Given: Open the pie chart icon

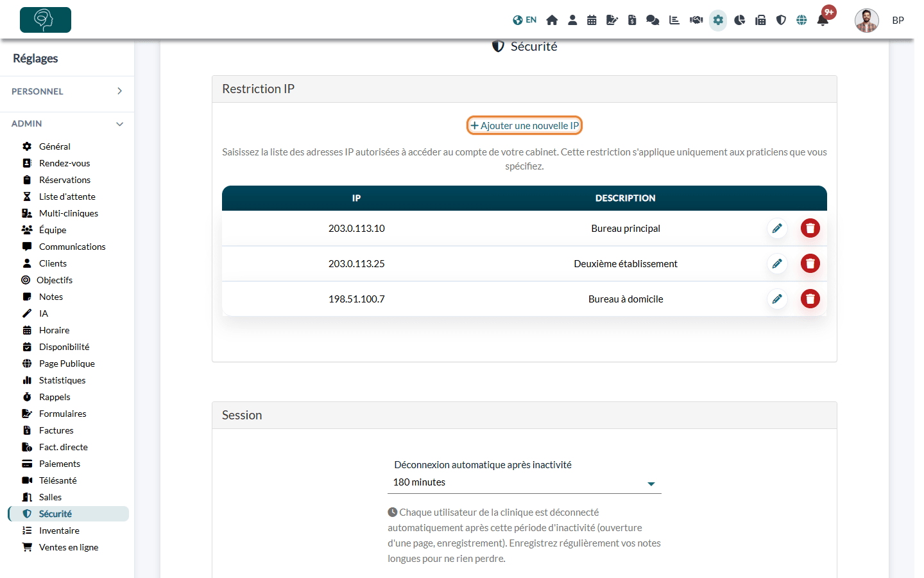Looking at the screenshot, I should (x=739, y=20).
